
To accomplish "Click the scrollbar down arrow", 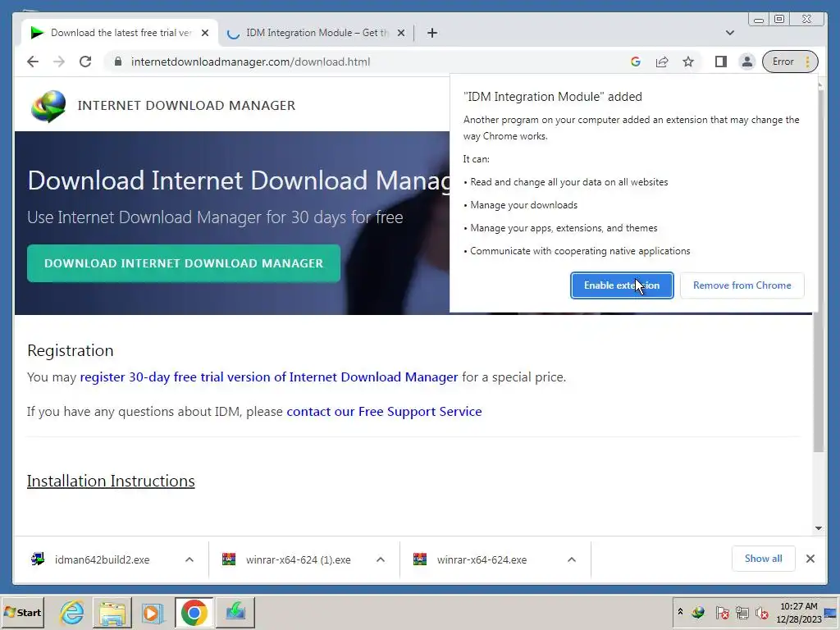I will [x=818, y=528].
